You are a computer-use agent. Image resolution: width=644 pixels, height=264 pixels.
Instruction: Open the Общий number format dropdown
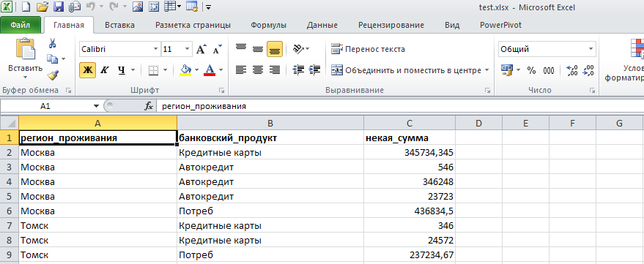point(591,49)
